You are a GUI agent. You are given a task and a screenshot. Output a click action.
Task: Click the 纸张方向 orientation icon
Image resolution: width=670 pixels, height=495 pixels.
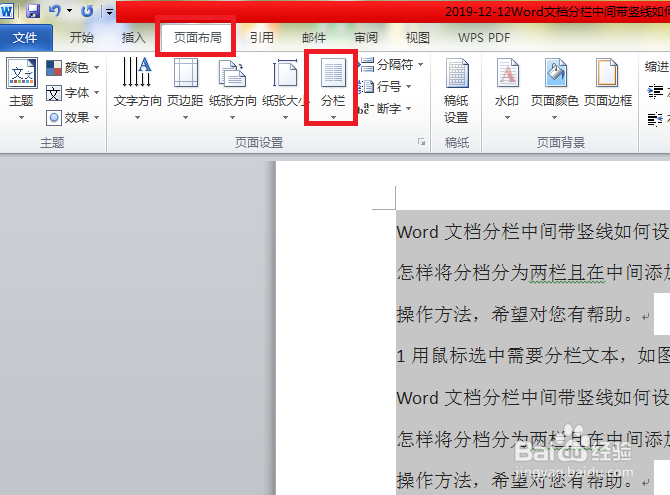point(232,73)
